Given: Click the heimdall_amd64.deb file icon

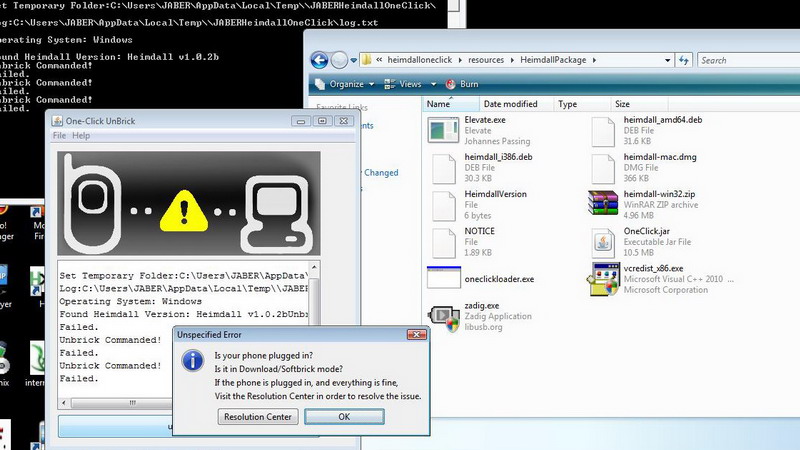Looking at the screenshot, I should click(603, 131).
